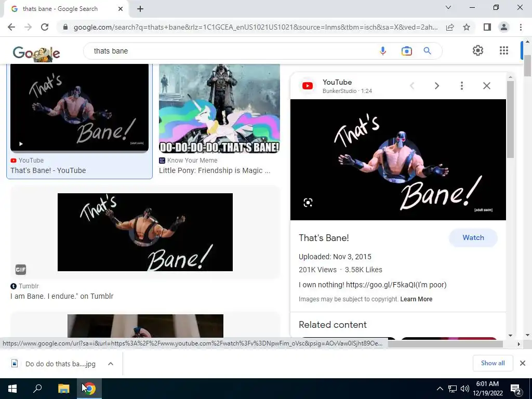
Task: Click the network tray icon
Action: tap(453, 389)
